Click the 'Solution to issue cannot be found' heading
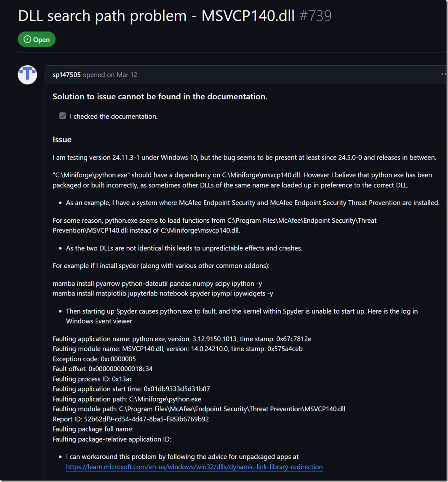 pos(160,97)
